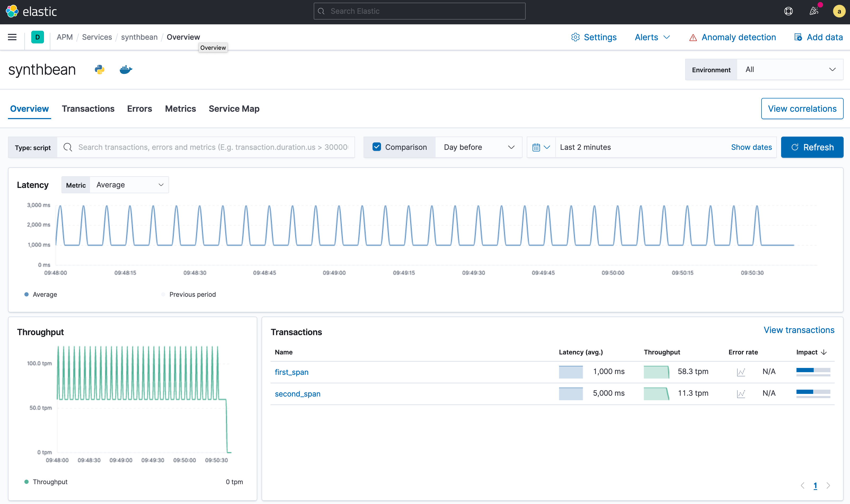Open the first_span transaction
850x504 pixels.
(292, 372)
